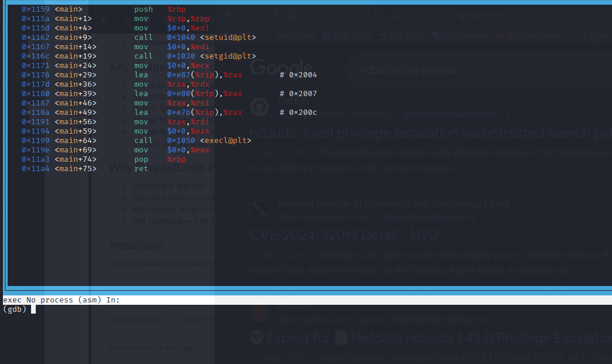Open the tracking protection shield icon

[x=380, y=15]
